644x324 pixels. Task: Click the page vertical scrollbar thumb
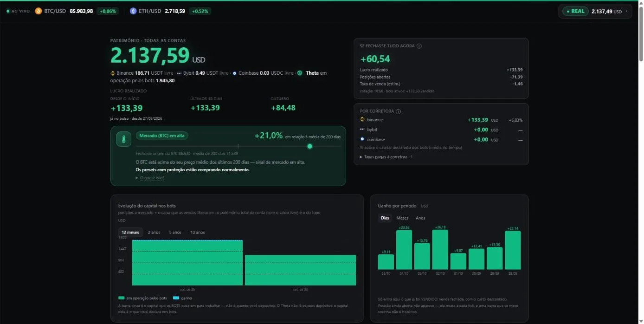[641, 33]
